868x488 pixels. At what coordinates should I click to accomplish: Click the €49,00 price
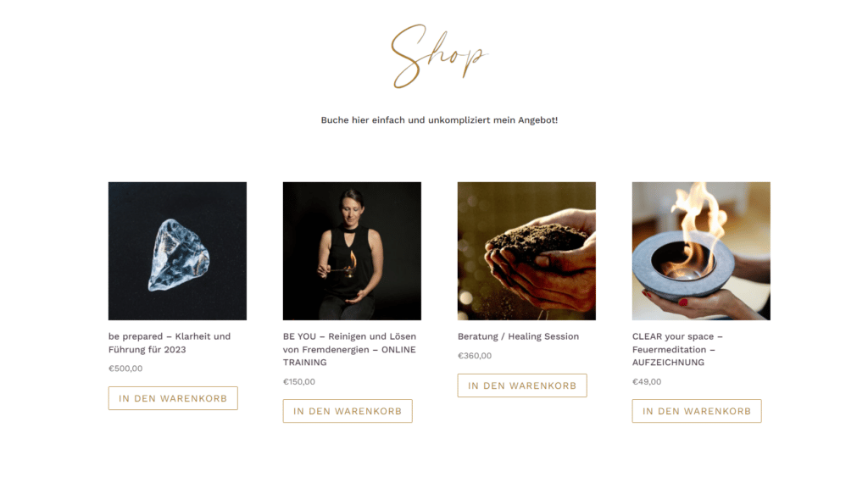tap(647, 381)
